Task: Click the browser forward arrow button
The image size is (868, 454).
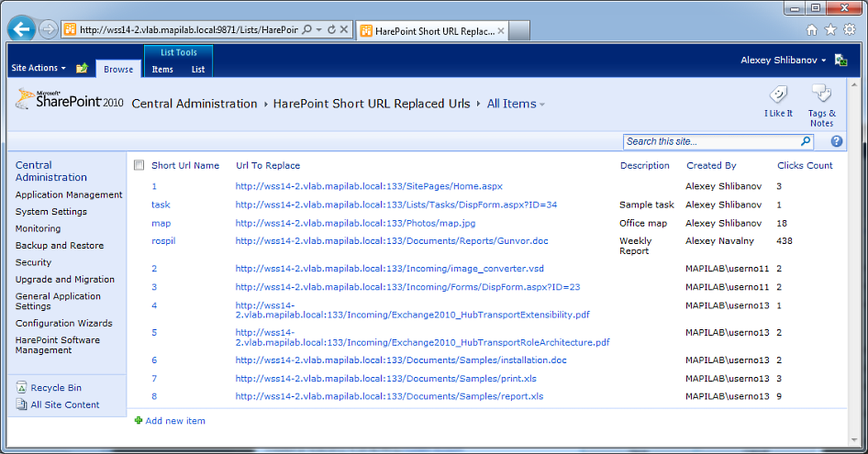Action: point(49,29)
